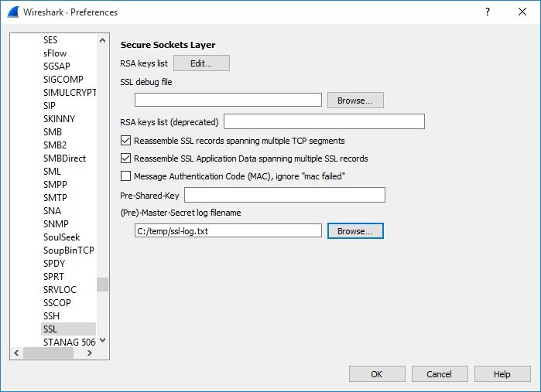
Task: Click the C:/temp/ssl-log.txt filename field
Action: click(x=228, y=230)
